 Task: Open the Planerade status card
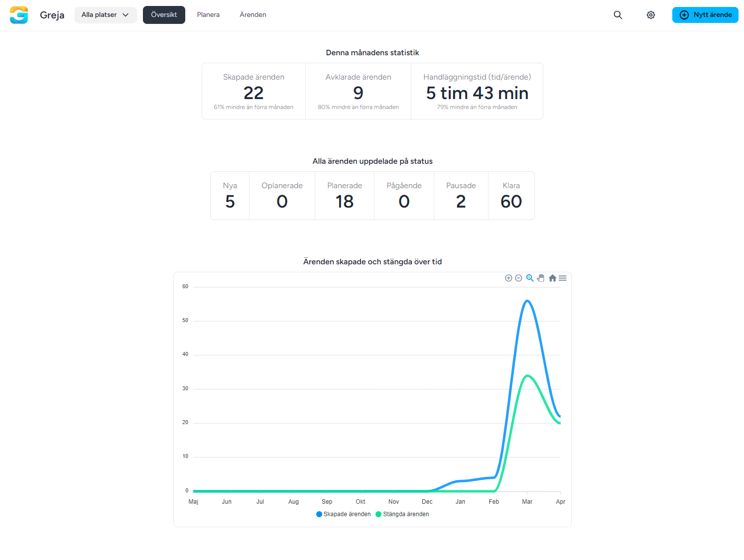(x=344, y=196)
